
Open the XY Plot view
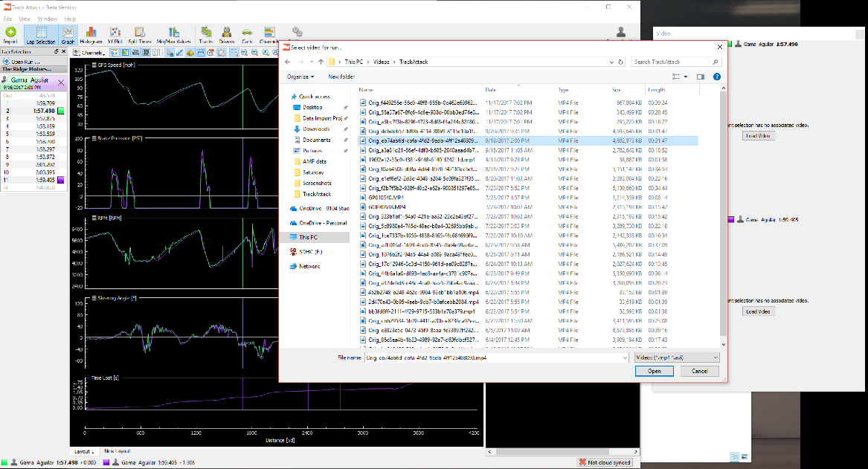tap(115, 35)
